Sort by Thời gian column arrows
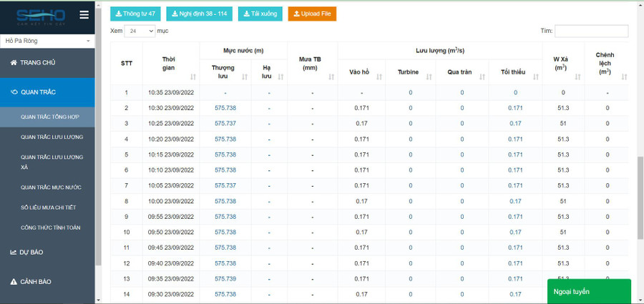This screenshot has width=644, height=304. click(x=193, y=77)
